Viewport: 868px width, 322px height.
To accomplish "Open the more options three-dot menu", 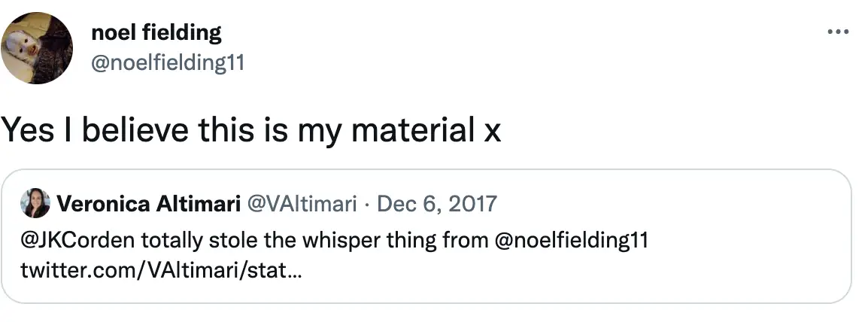I will pyautogui.click(x=837, y=32).
